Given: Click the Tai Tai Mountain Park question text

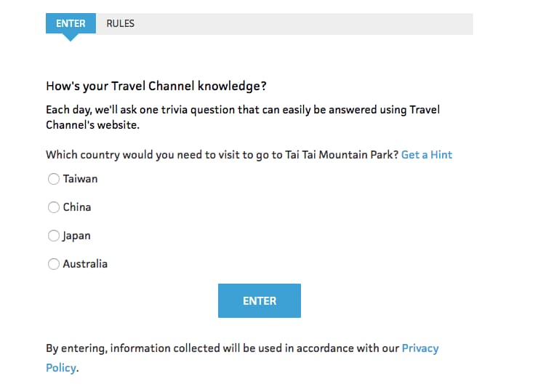Looking at the screenshot, I should (222, 155).
